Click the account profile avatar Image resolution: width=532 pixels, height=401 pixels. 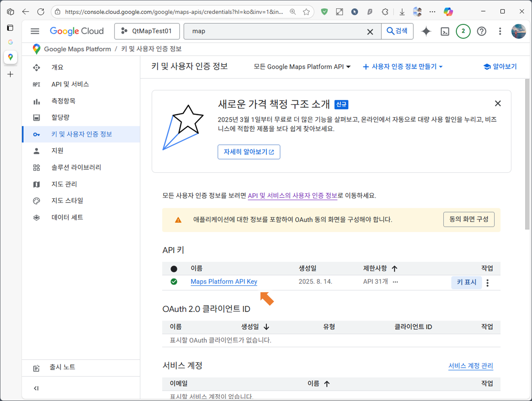click(x=518, y=31)
